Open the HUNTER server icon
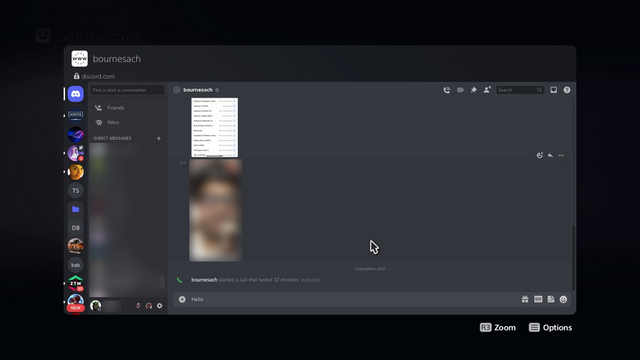This screenshot has height=360, width=640. 76,116
